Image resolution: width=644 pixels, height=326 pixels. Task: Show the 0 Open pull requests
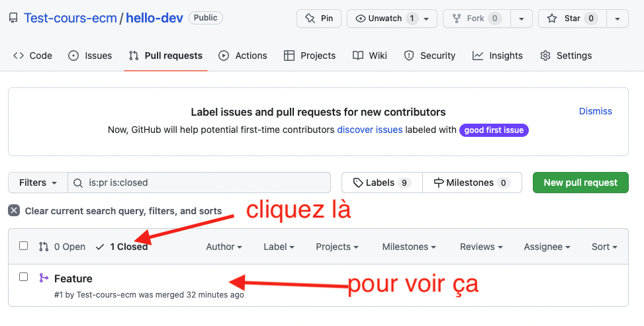tap(62, 247)
